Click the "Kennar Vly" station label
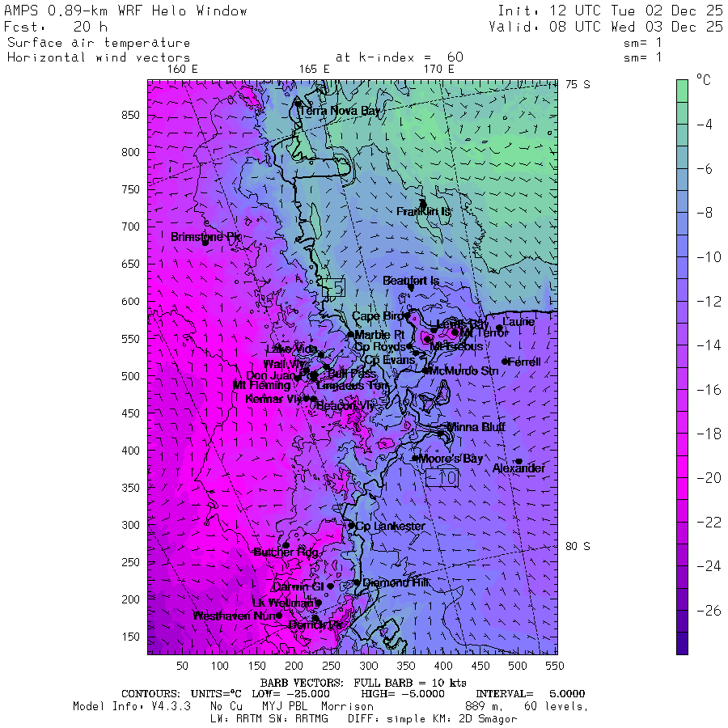728x728 pixels. tap(274, 400)
